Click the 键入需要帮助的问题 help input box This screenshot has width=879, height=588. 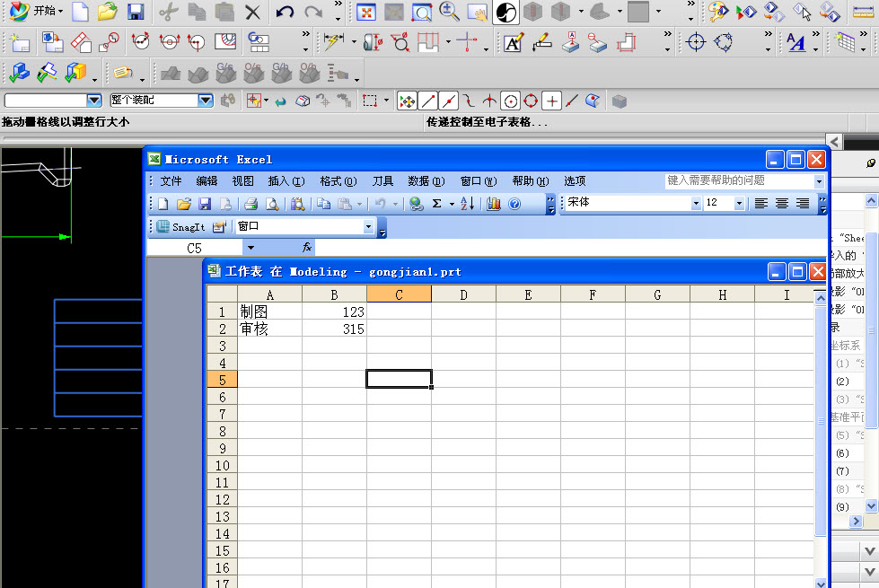pos(740,180)
